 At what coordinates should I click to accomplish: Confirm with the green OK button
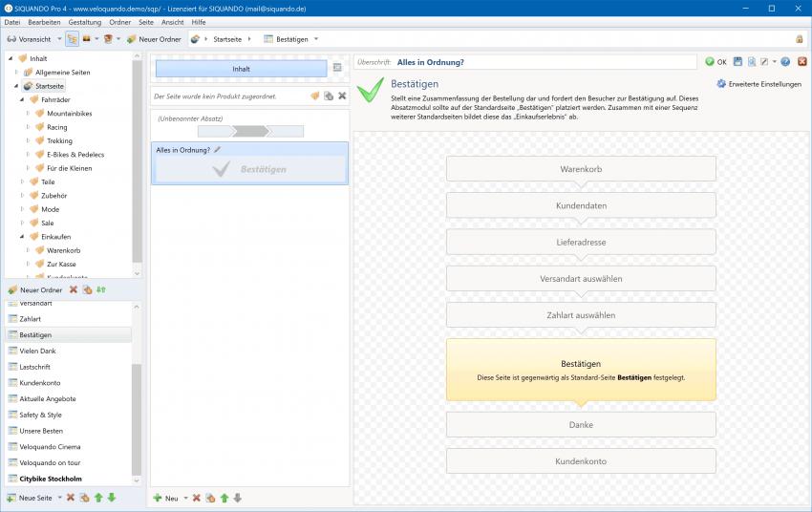point(716,62)
